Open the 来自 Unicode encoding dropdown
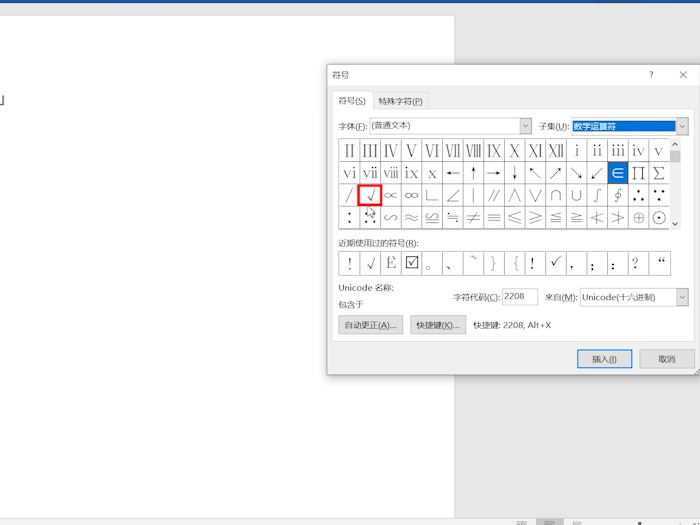The width and height of the screenshot is (700, 525). [x=681, y=297]
